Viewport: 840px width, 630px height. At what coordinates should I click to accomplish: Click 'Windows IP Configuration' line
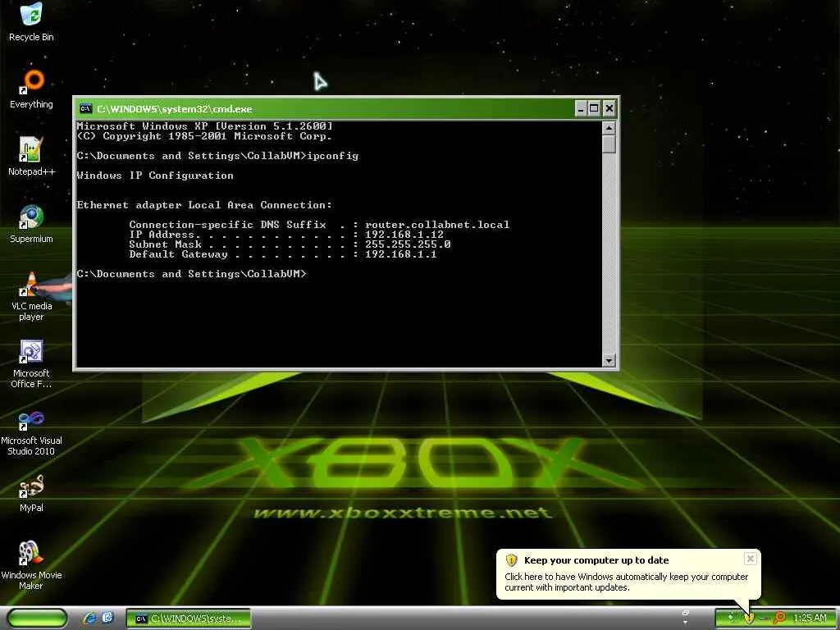tap(155, 176)
